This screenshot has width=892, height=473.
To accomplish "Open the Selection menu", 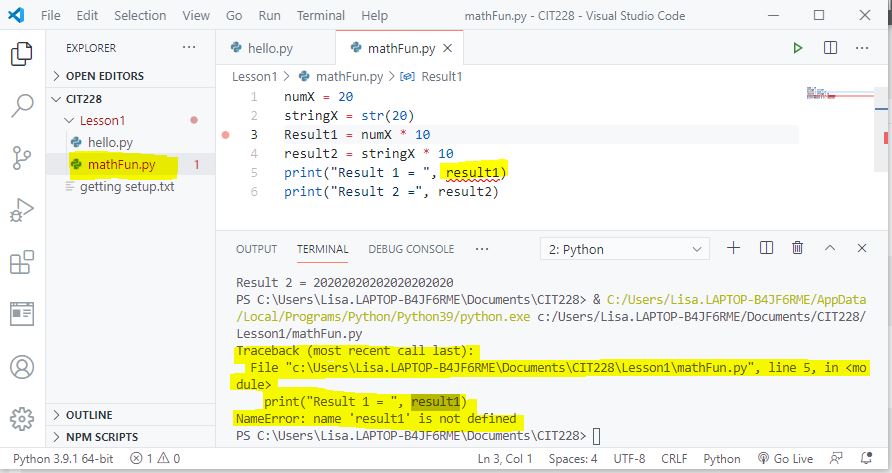I will (x=140, y=15).
